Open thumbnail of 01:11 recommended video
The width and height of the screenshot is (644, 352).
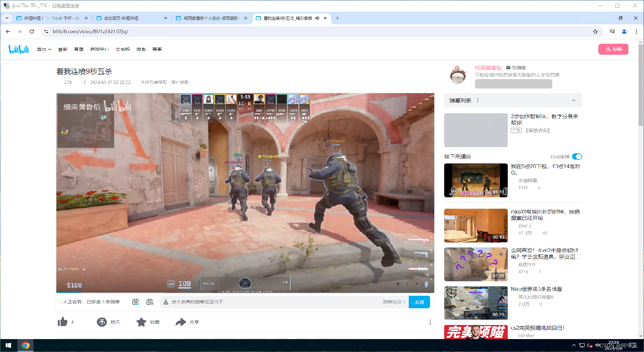(476, 181)
